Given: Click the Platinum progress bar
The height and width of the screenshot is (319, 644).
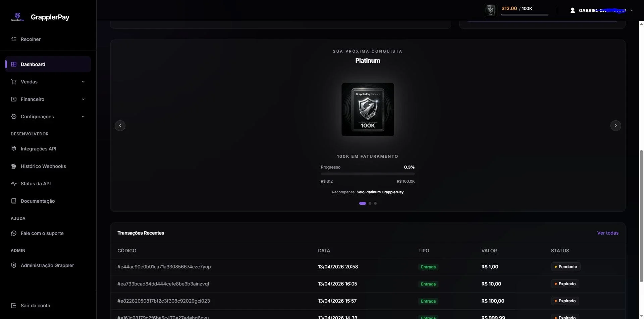Looking at the screenshot, I should (368, 174).
